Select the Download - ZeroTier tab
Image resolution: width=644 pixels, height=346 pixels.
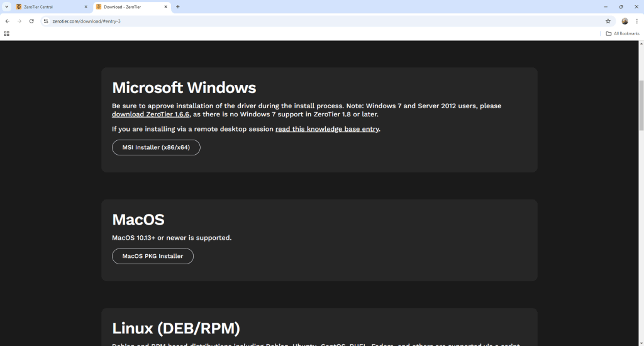126,7
